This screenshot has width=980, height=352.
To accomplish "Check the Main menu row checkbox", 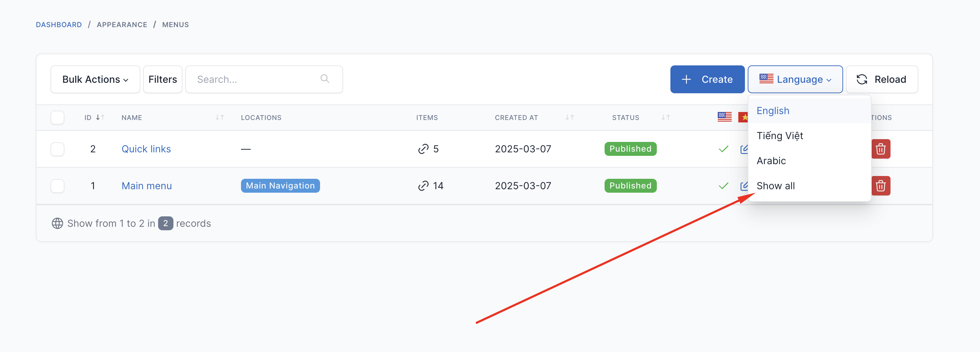I will click(x=57, y=186).
